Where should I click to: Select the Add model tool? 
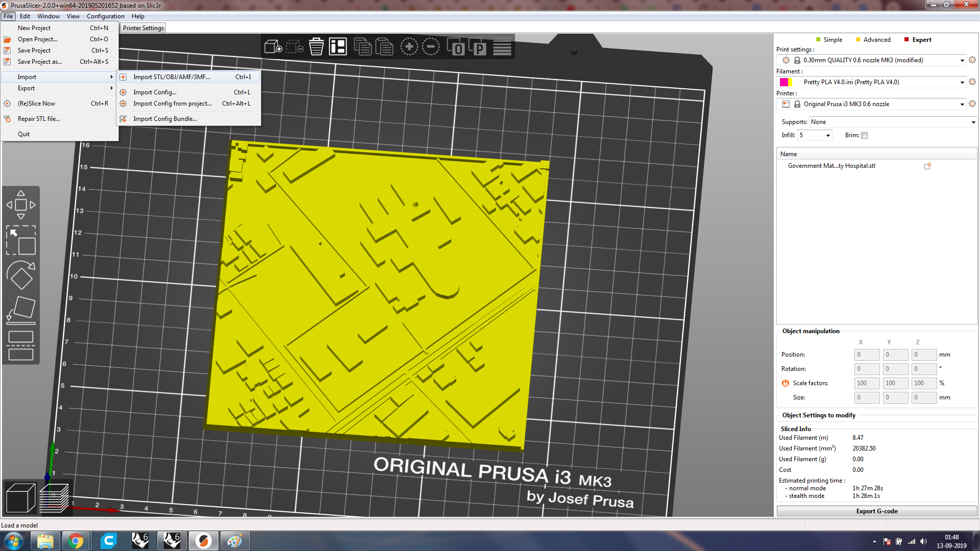point(273,46)
